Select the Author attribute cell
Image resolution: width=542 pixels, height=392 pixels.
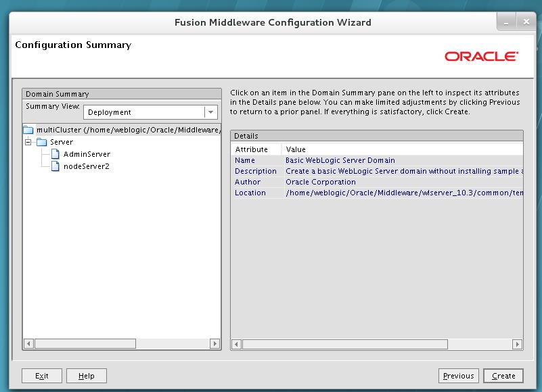coord(256,182)
